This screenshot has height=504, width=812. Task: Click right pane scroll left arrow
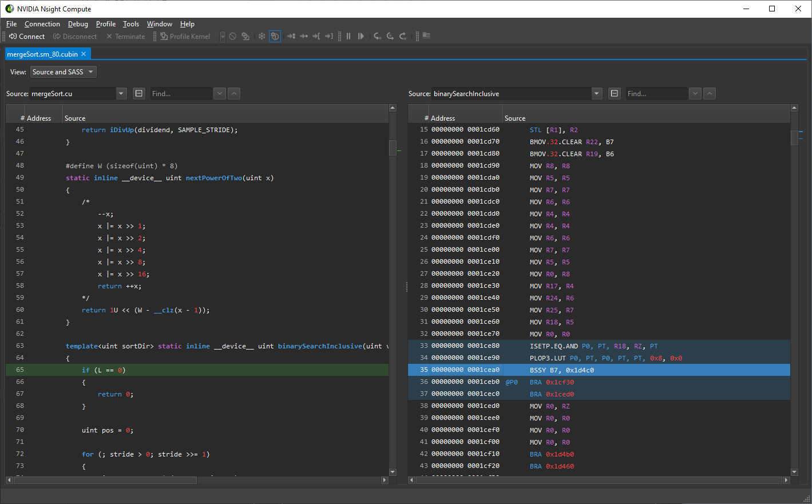click(412, 480)
